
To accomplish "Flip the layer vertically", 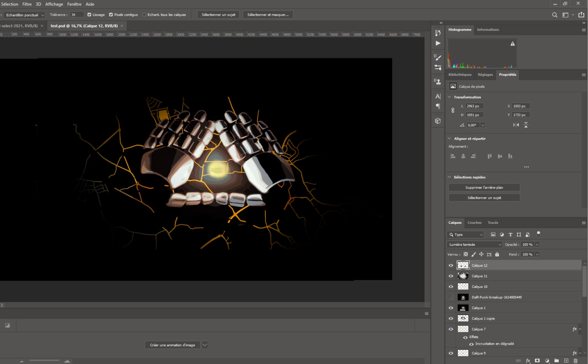I will [526, 125].
